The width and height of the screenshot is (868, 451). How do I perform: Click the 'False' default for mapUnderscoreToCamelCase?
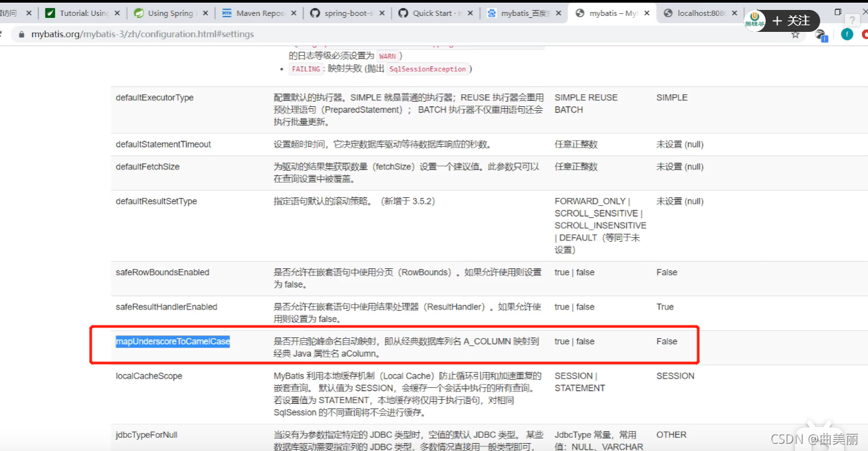tap(667, 341)
